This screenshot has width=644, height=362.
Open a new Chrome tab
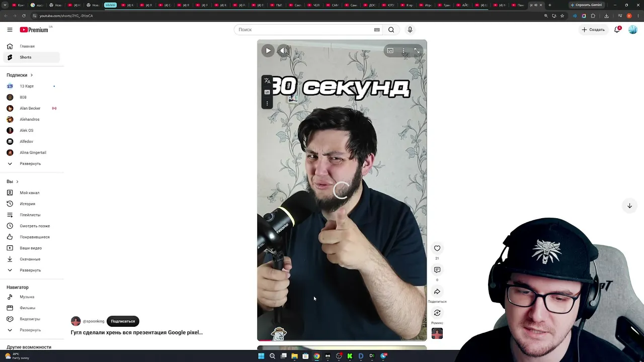549,5
